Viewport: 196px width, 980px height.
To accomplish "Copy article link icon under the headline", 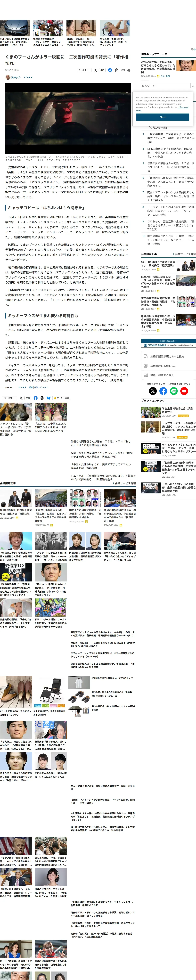I will tap(123, 70).
